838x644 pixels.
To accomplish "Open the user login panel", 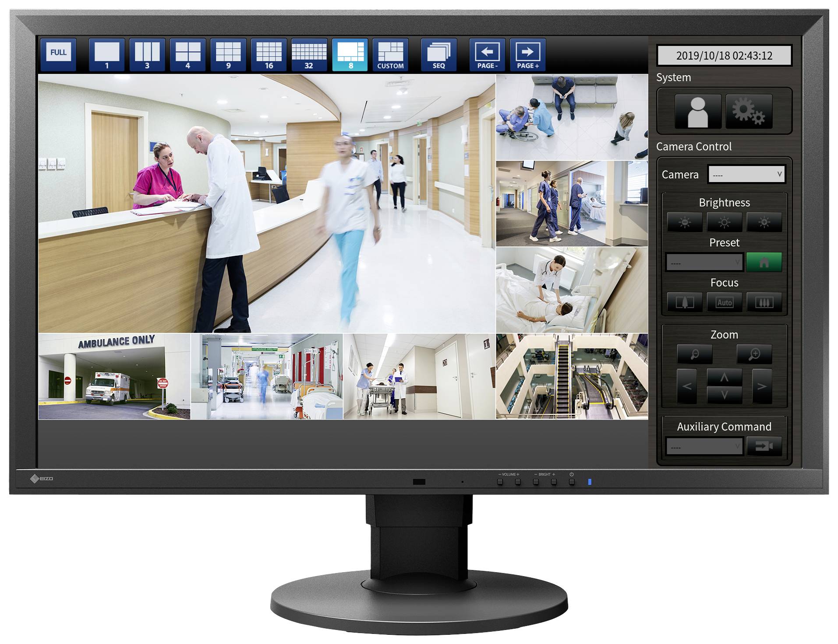I will point(697,111).
